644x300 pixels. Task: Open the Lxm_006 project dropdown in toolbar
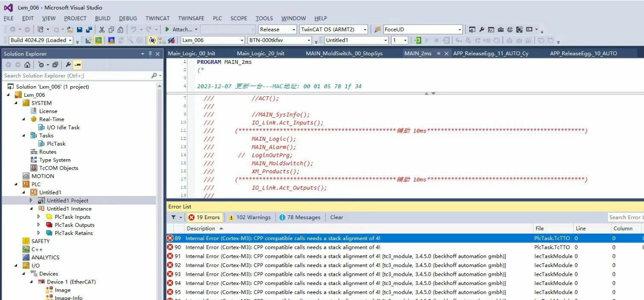point(213,40)
